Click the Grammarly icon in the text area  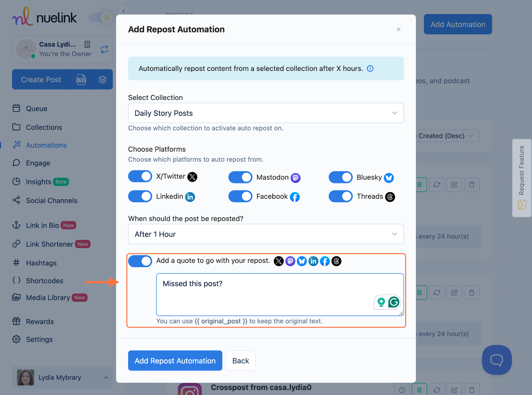tap(394, 302)
